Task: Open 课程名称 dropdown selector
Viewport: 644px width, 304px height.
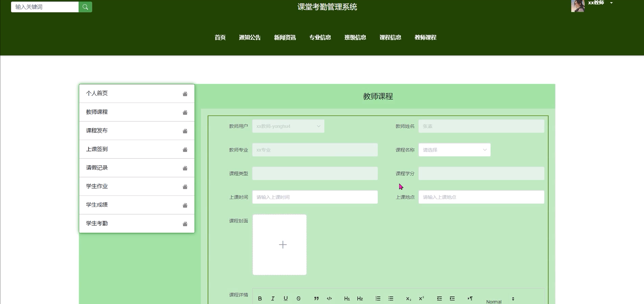Action: pos(454,150)
